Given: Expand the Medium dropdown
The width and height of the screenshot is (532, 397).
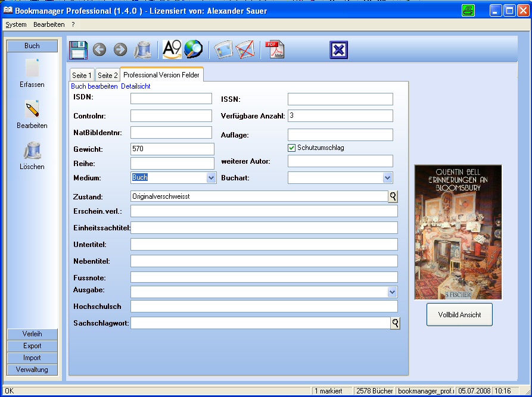Looking at the screenshot, I should 211,177.
